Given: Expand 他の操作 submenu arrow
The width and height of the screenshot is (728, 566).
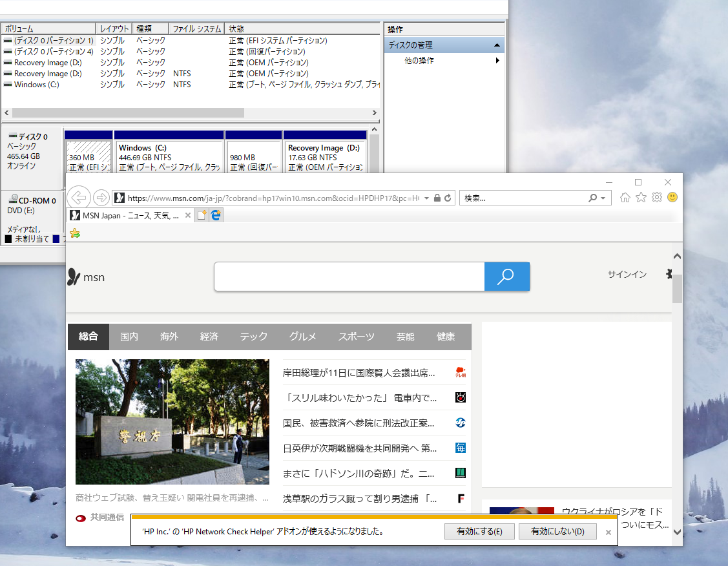Looking at the screenshot, I should click(497, 59).
